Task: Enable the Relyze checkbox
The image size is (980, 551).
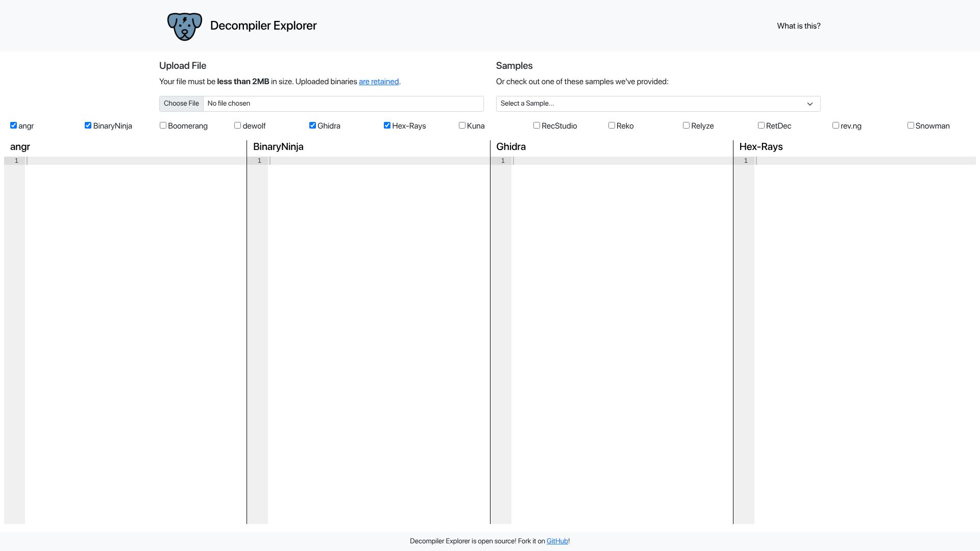Action: tap(686, 126)
